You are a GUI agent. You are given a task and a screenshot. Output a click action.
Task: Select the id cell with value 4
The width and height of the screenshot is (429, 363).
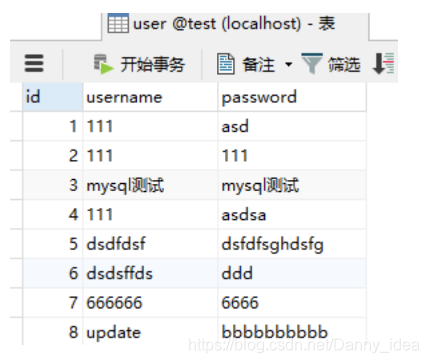coord(53,214)
